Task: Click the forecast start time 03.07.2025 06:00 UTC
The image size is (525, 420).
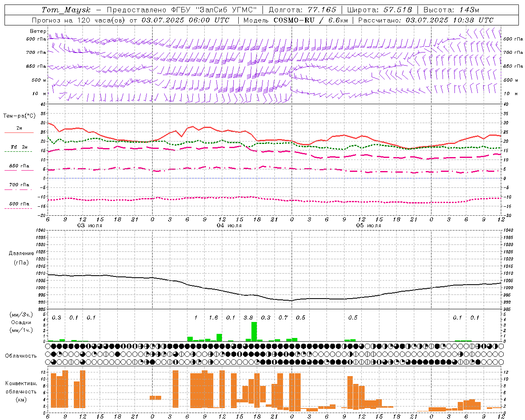Action: [185, 20]
